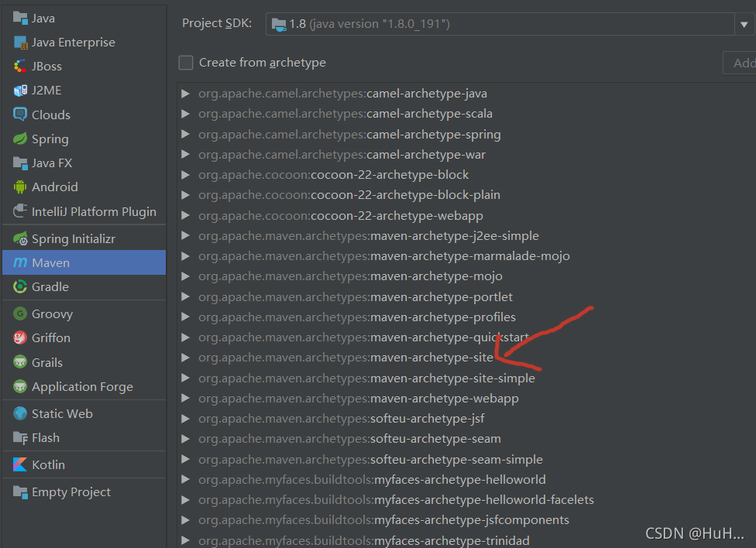Select cocoon-22-archetype-block row text
This screenshot has width=756, height=548.
[x=333, y=175]
